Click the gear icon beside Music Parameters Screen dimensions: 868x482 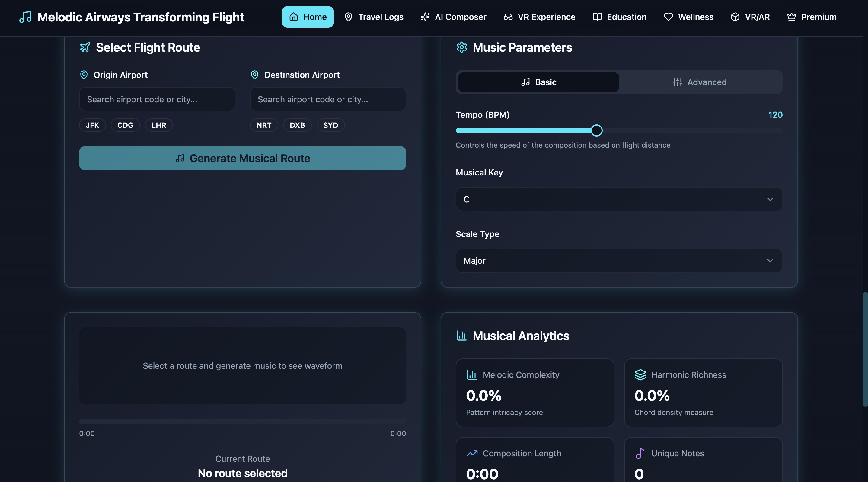point(462,47)
